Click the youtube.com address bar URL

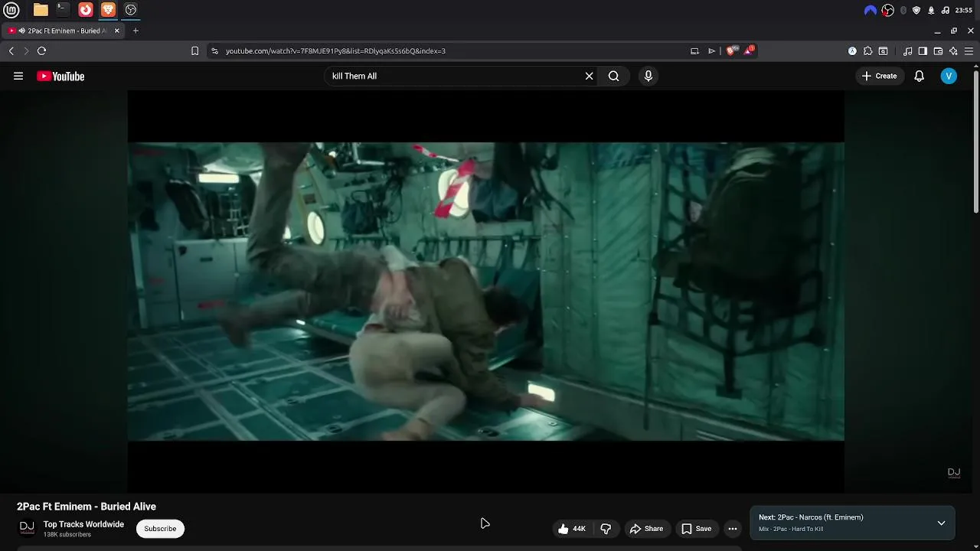pyautogui.click(x=335, y=51)
